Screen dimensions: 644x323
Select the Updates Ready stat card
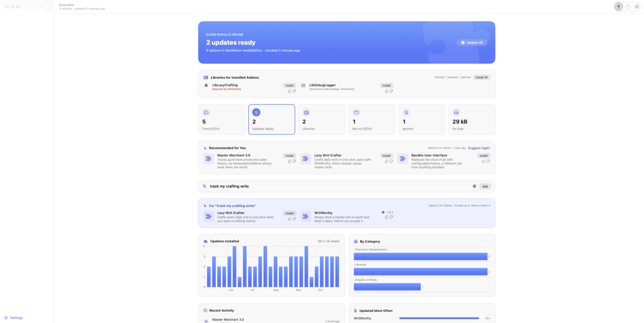(272, 119)
